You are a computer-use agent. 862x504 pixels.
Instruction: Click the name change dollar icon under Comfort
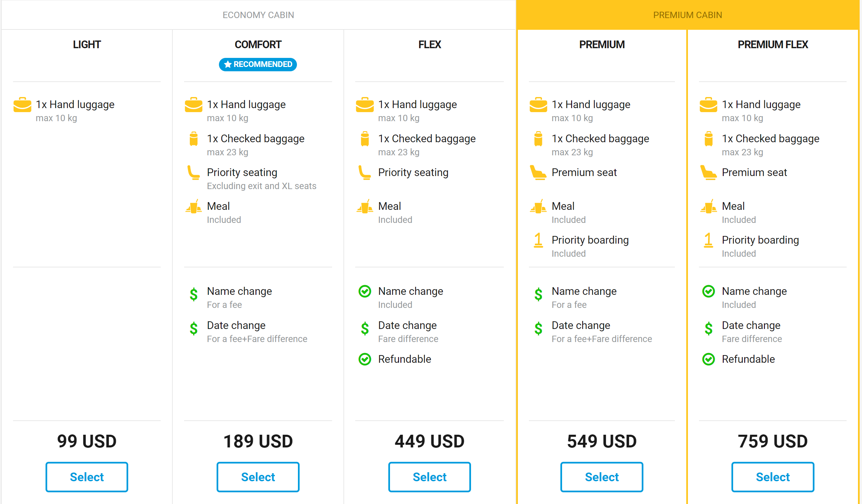193,295
